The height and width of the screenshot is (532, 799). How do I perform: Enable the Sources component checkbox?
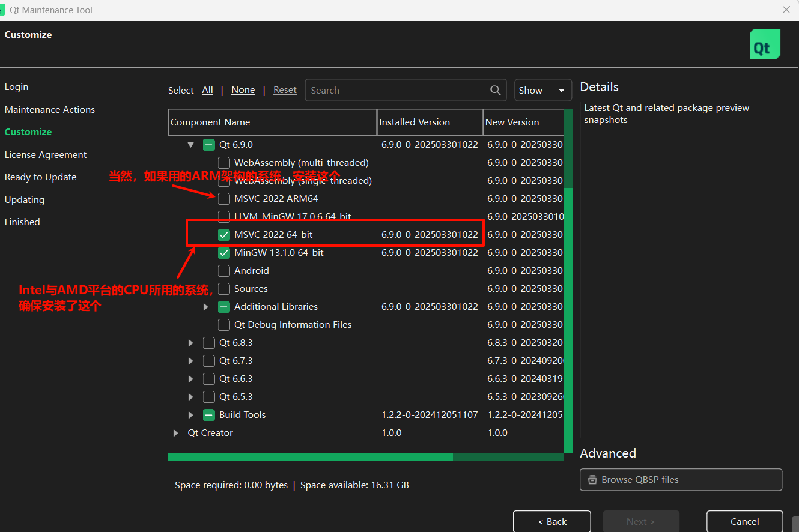tap(224, 289)
